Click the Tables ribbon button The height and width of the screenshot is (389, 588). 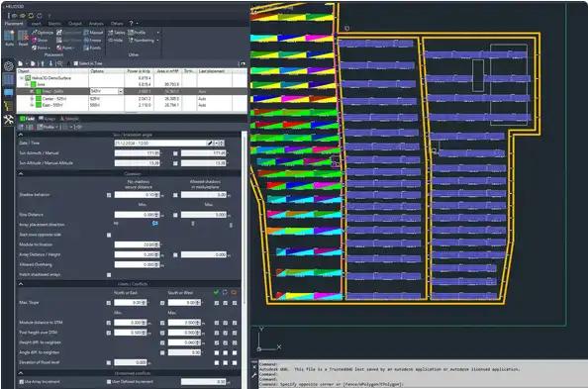117,33
